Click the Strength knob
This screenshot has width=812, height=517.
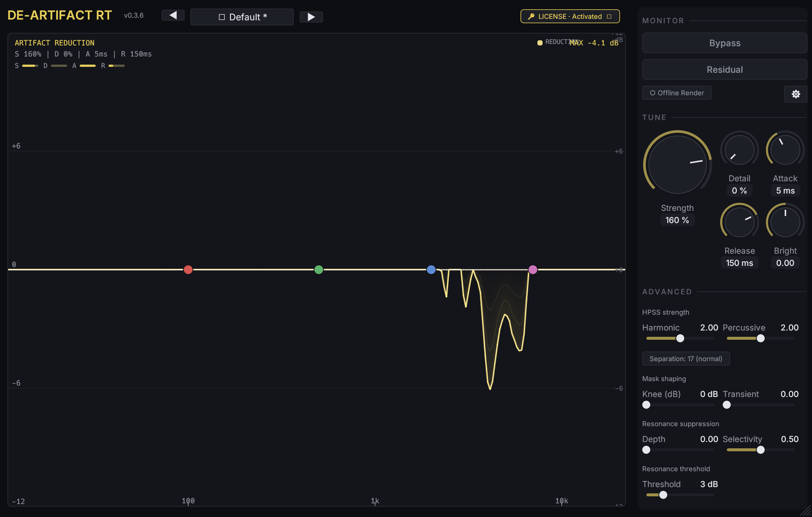pos(678,164)
